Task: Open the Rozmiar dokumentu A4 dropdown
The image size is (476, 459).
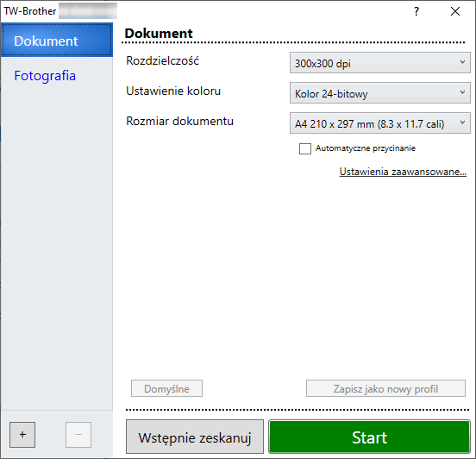Action: click(x=380, y=123)
